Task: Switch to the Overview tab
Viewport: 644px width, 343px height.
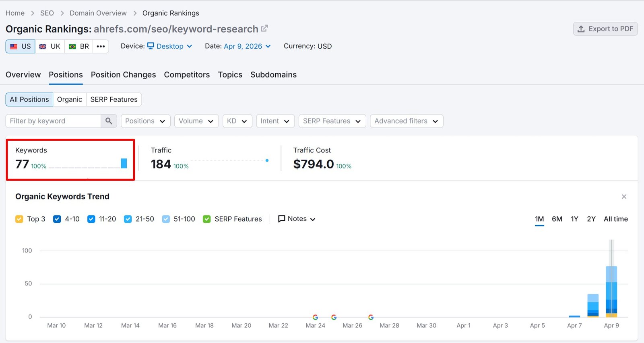Action: click(23, 75)
